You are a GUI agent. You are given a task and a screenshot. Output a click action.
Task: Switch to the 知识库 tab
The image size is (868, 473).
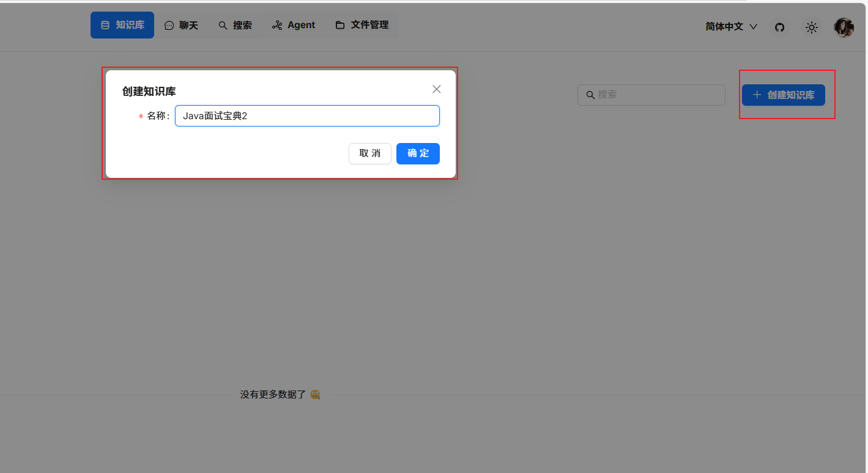[x=122, y=25]
